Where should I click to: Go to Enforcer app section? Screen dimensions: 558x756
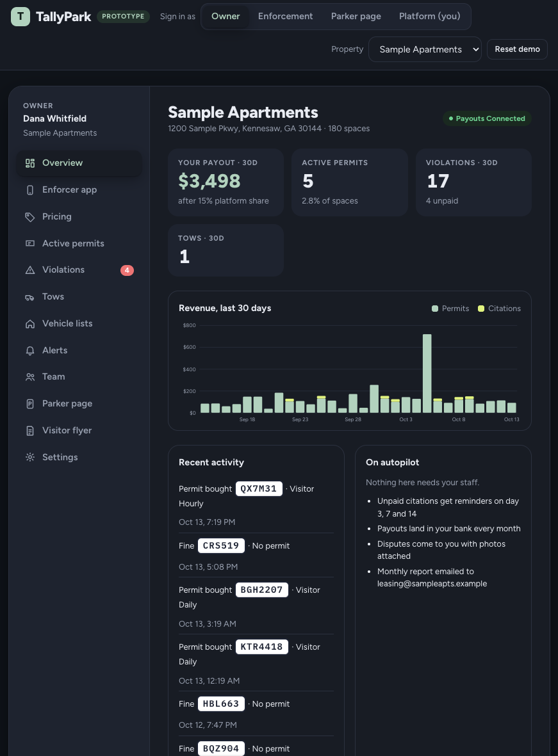[x=79, y=190]
